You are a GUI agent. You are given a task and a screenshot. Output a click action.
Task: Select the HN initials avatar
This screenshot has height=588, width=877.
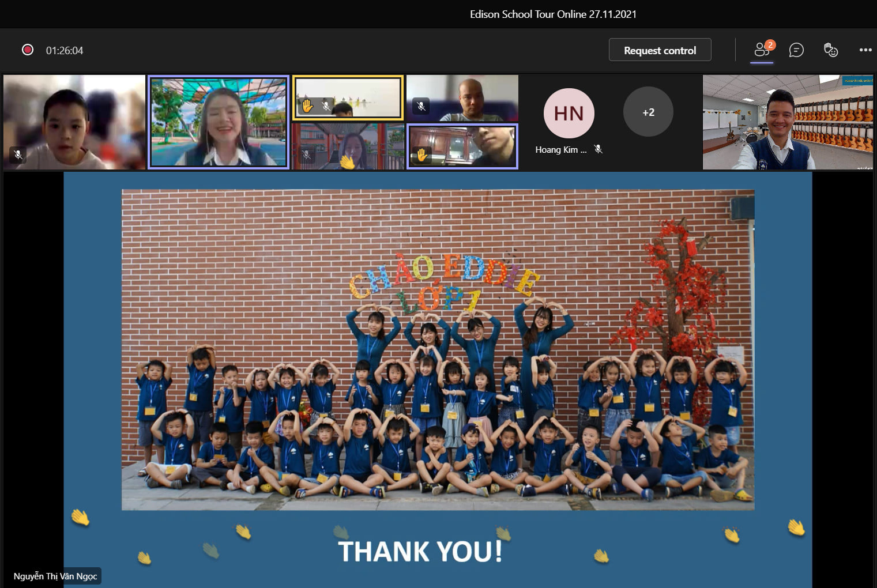(x=569, y=113)
